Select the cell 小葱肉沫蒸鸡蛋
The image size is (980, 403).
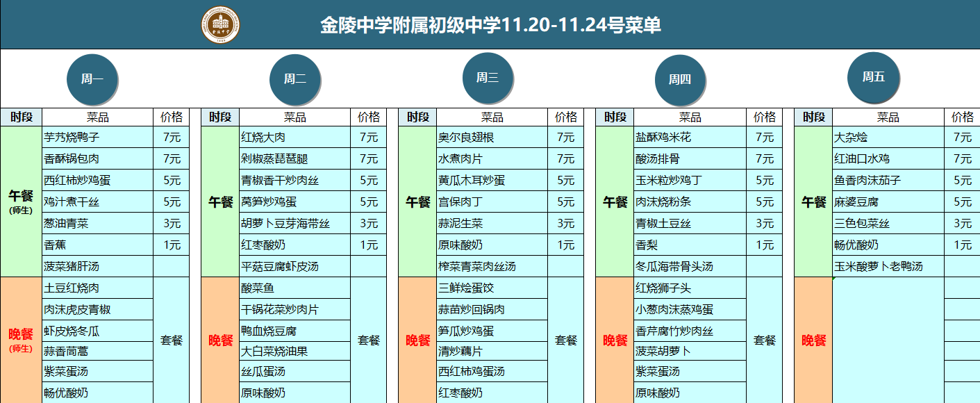click(690, 309)
